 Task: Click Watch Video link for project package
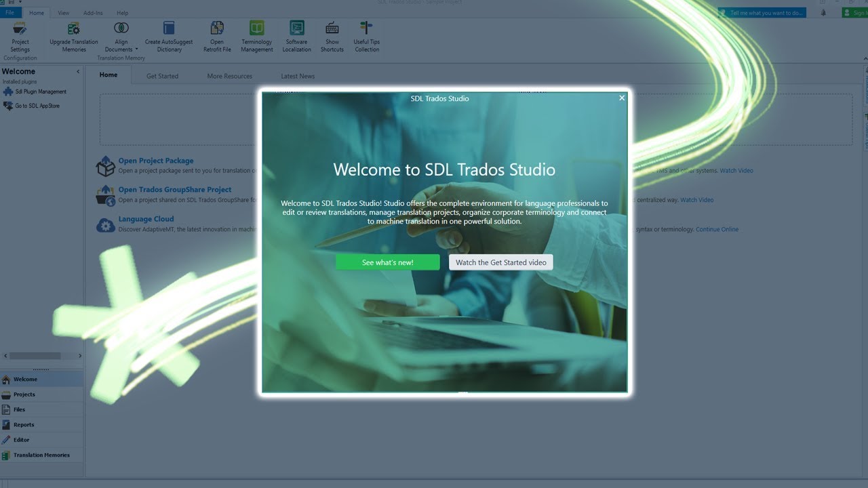736,171
